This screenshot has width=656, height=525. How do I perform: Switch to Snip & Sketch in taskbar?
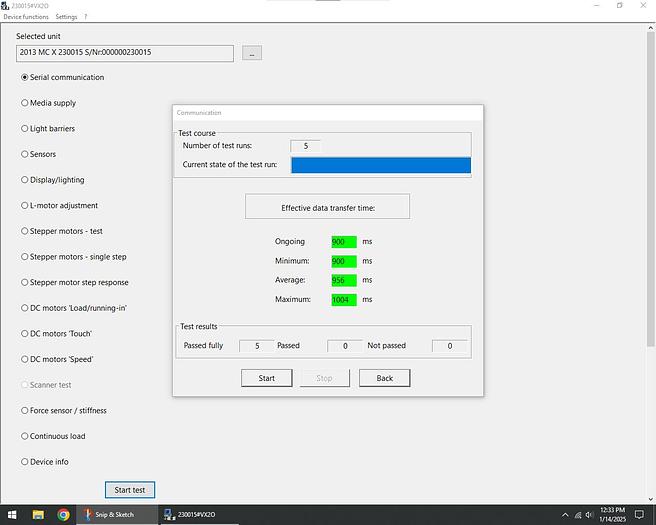(118, 515)
